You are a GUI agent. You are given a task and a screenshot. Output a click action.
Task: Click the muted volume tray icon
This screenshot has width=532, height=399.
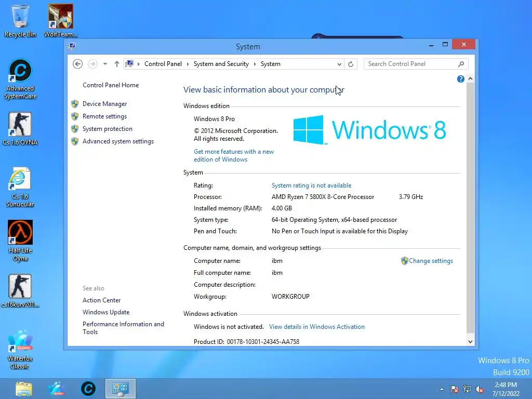[x=480, y=389]
